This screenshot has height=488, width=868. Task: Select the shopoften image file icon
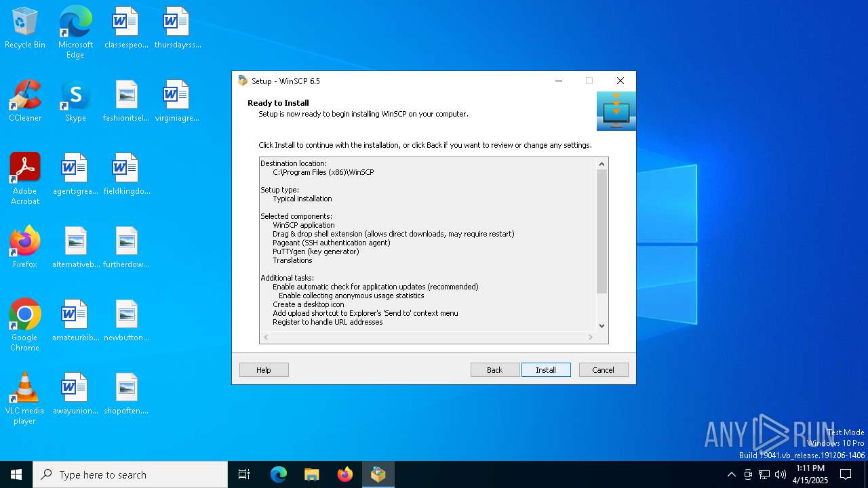[126, 394]
